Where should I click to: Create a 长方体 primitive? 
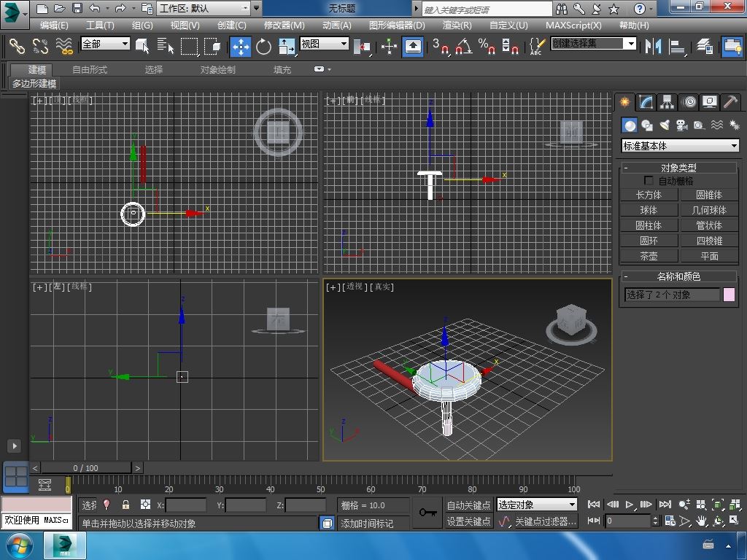(649, 195)
